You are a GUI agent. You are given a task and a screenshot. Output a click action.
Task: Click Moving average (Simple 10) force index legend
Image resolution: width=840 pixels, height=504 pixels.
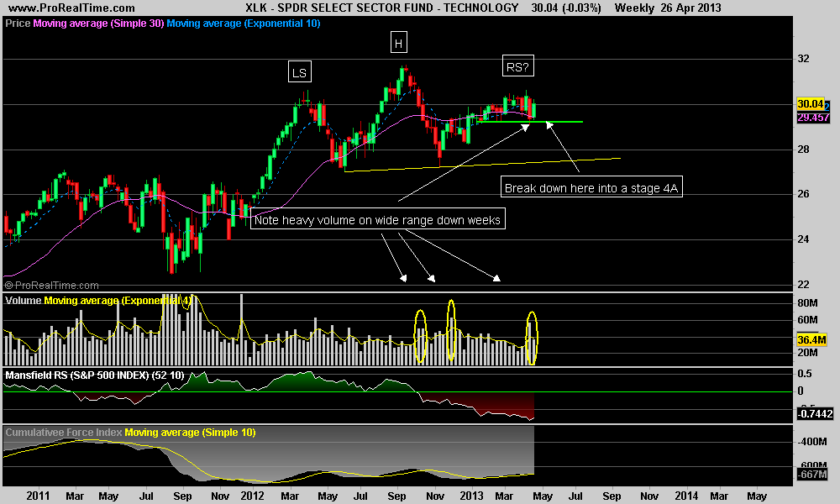(190, 433)
